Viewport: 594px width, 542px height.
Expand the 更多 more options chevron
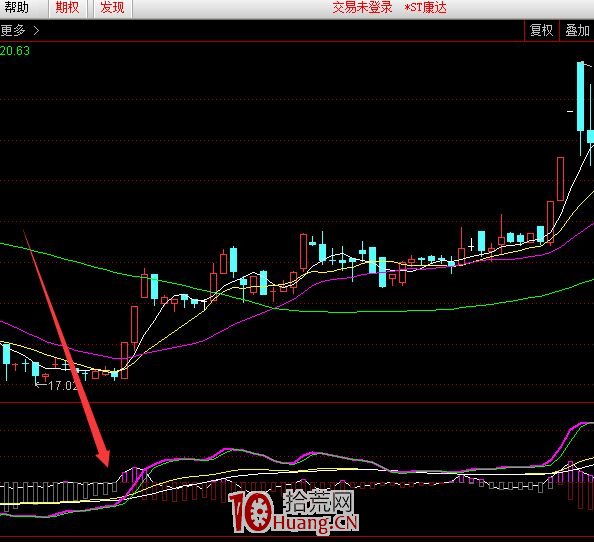[x=36, y=31]
